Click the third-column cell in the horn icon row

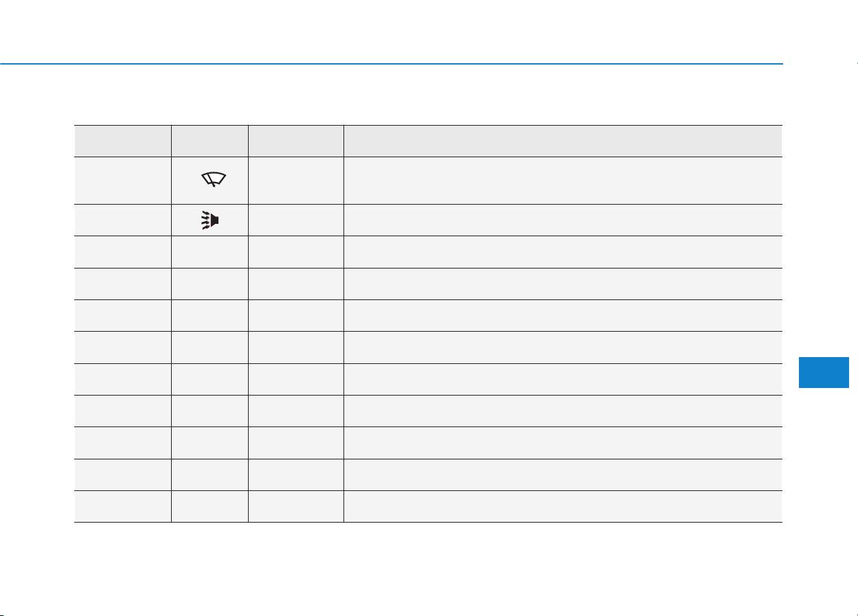tap(296, 220)
